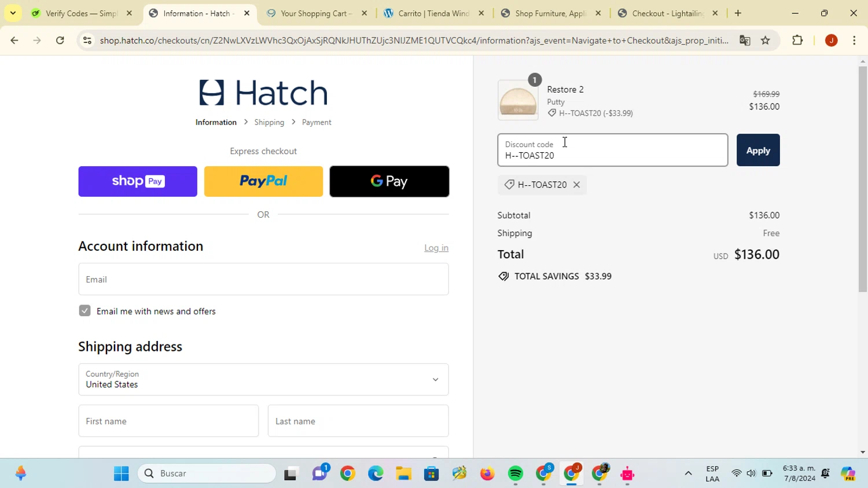The width and height of the screenshot is (868, 488).
Task: Open the chat app on the taskbar
Action: (319, 474)
